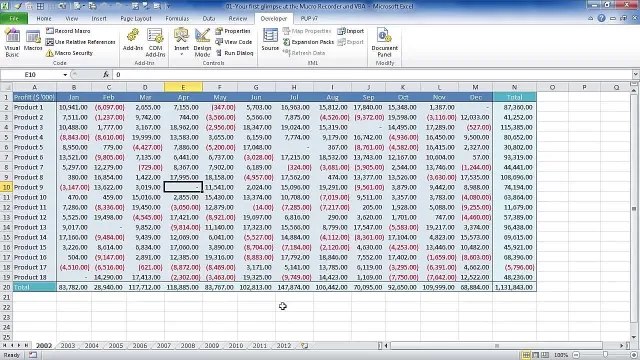This screenshot has width=640, height=360.
Task: Minimize the ribbon
Action: pyautogui.click(x=590, y=18)
